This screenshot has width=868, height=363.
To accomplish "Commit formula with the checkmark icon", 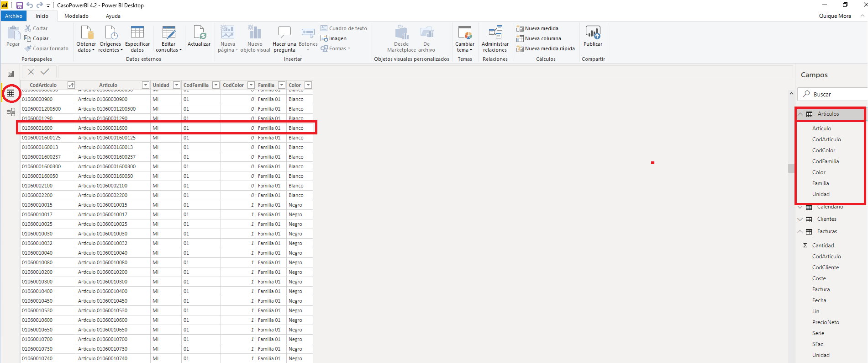I will point(45,71).
